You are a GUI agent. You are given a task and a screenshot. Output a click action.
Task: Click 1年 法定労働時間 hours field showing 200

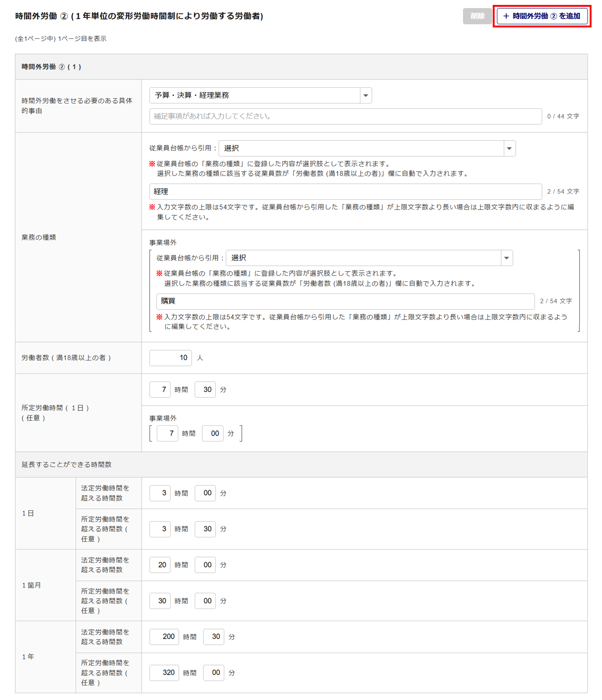pyautogui.click(x=164, y=637)
